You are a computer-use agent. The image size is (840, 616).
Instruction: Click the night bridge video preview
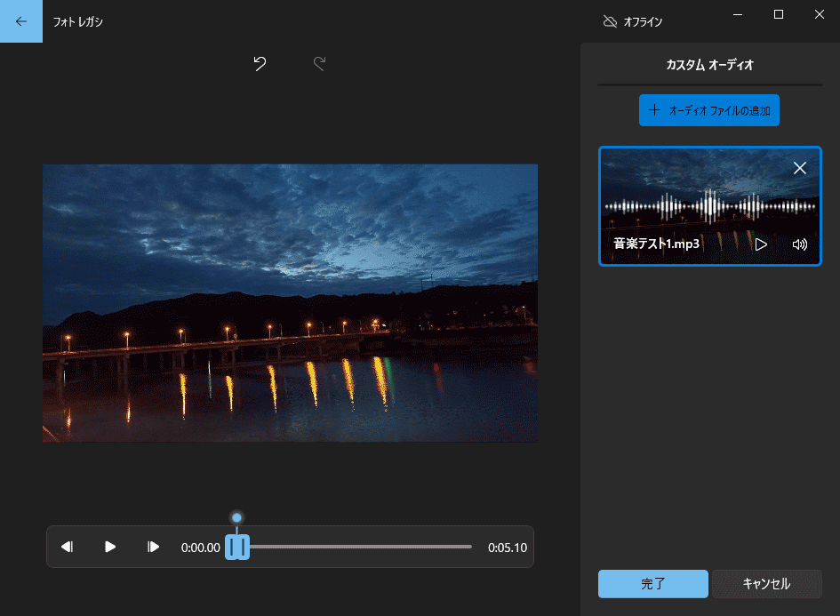click(x=290, y=302)
